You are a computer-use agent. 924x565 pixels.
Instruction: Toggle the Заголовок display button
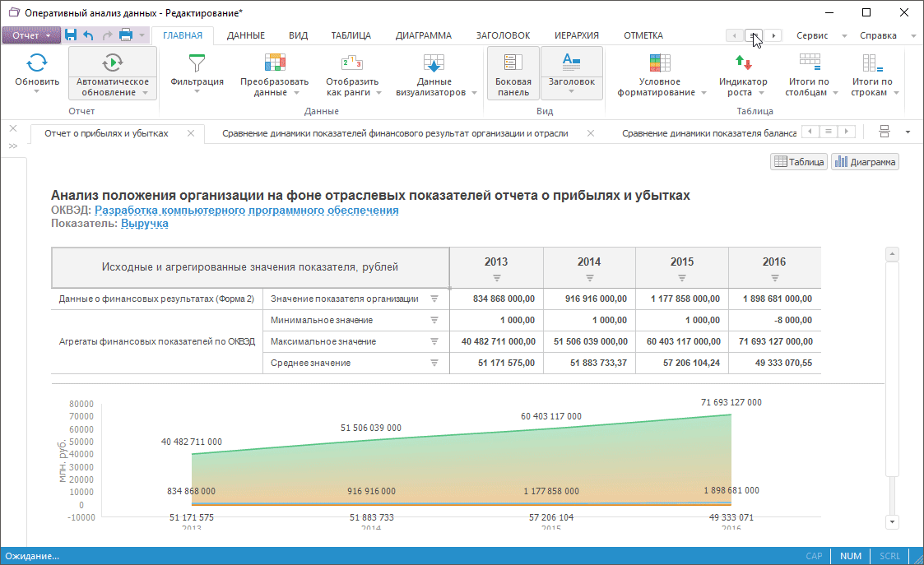pos(571,63)
